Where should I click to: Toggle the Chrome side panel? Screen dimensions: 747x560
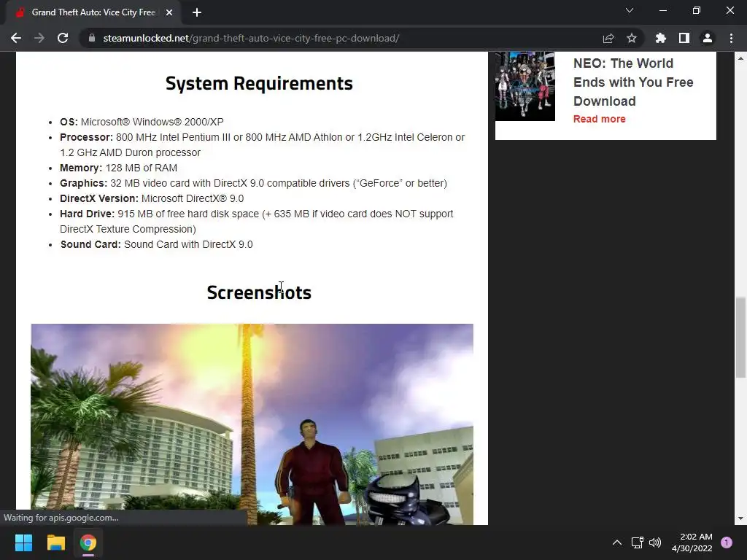point(684,38)
